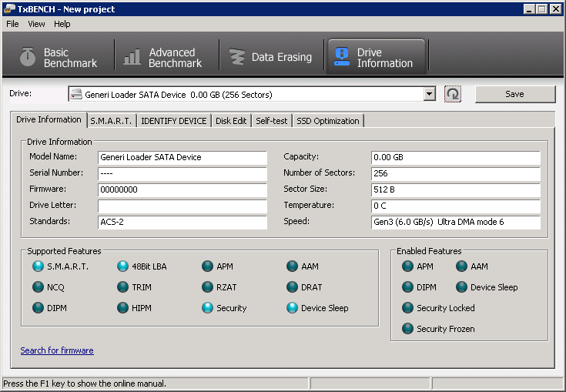Switch to the Basic Benchmark section
This screenshot has height=392, width=566.
coord(59,57)
